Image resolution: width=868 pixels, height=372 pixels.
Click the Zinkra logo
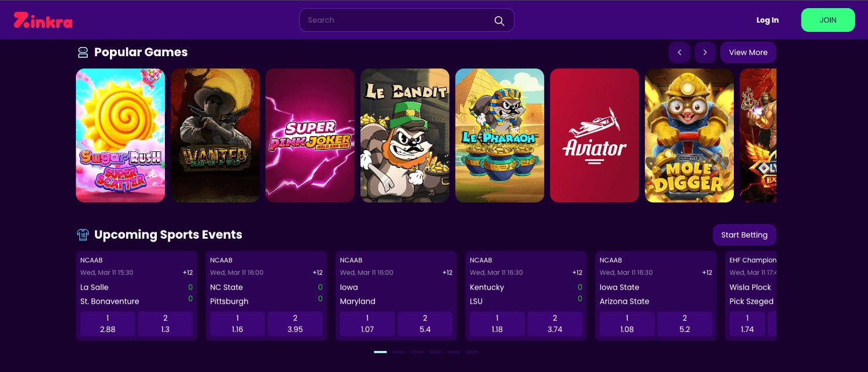43,20
